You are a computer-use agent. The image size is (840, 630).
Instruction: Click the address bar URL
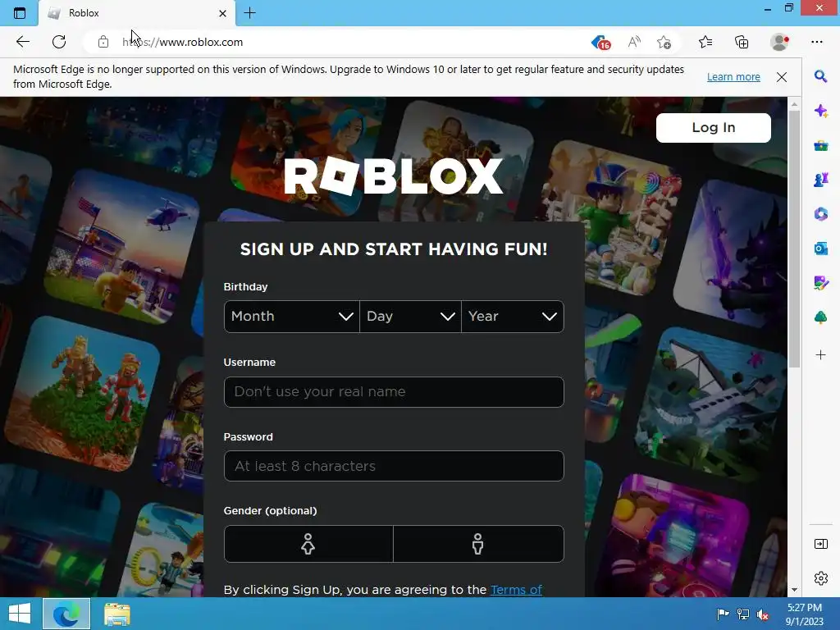[182, 42]
